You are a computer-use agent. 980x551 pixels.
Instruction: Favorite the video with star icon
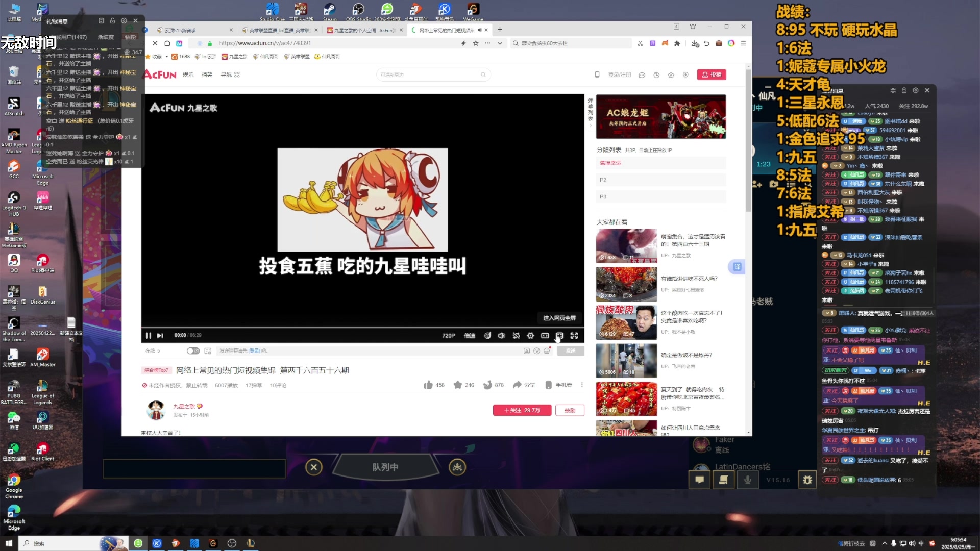pos(458,385)
